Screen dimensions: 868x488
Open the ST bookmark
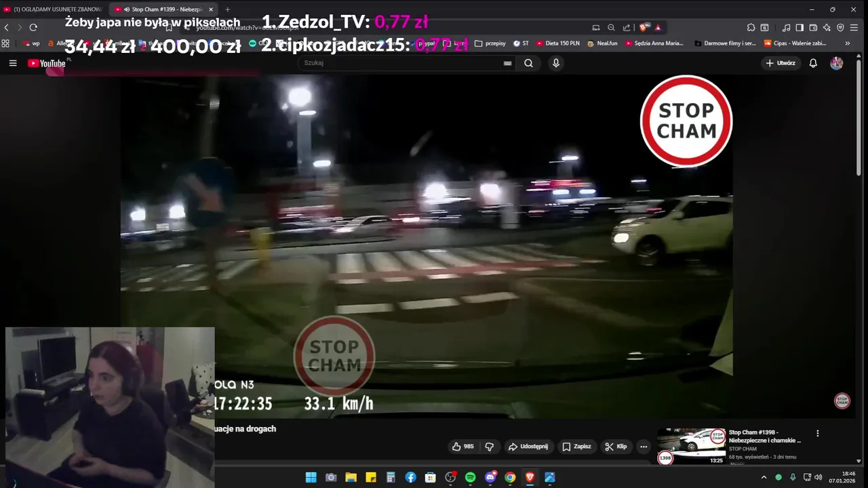coord(521,43)
